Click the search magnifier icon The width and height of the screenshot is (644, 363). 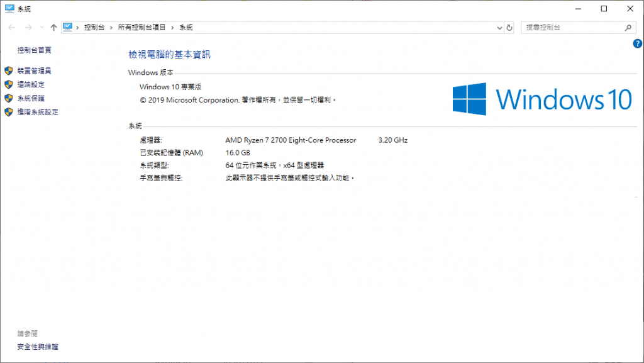628,28
